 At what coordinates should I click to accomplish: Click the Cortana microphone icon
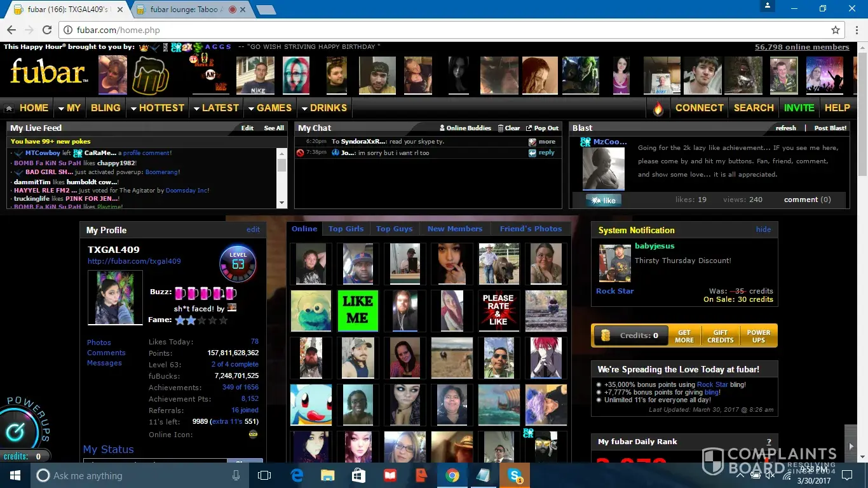coord(236,475)
